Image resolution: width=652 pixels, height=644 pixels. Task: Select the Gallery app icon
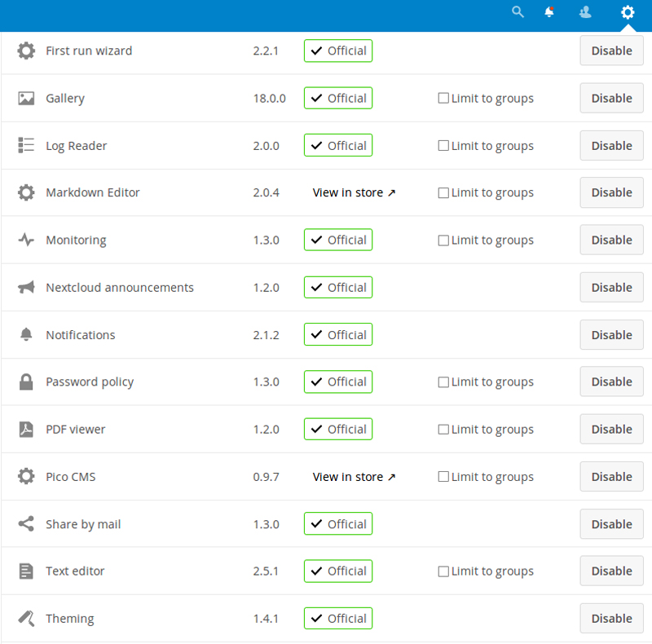pos(25,98)
